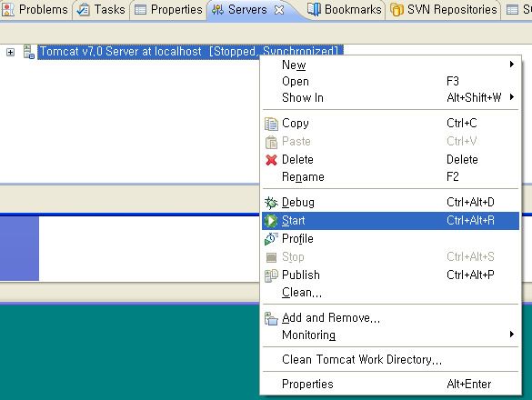
Task: Choose Publish from the context menu
Action: click(x=390, y=275)
